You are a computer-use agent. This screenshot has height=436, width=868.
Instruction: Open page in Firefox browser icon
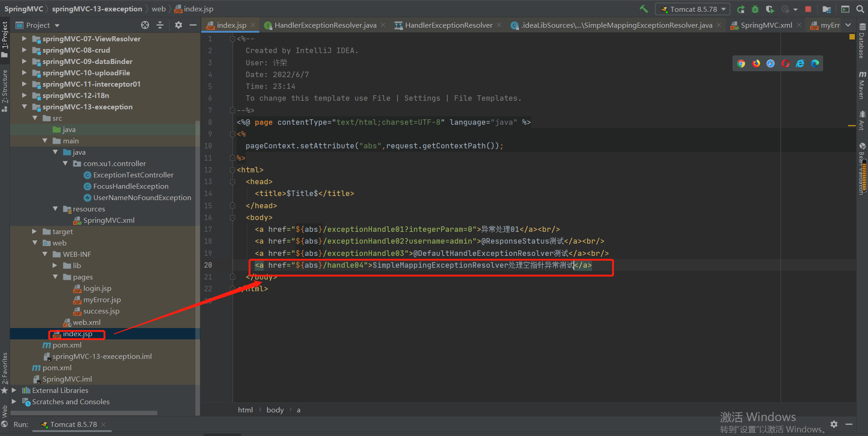click(756, 64)
